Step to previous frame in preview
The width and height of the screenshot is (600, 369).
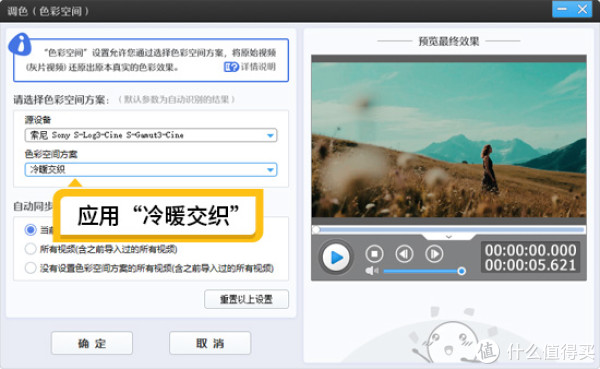pos(404,254)
